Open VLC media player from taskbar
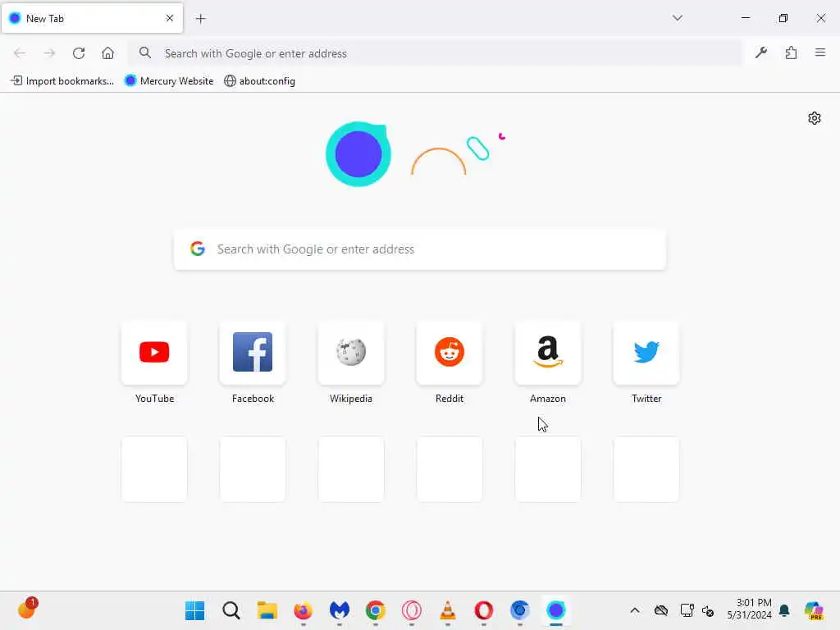Viewport: 840px width, 630px height. 448,610
